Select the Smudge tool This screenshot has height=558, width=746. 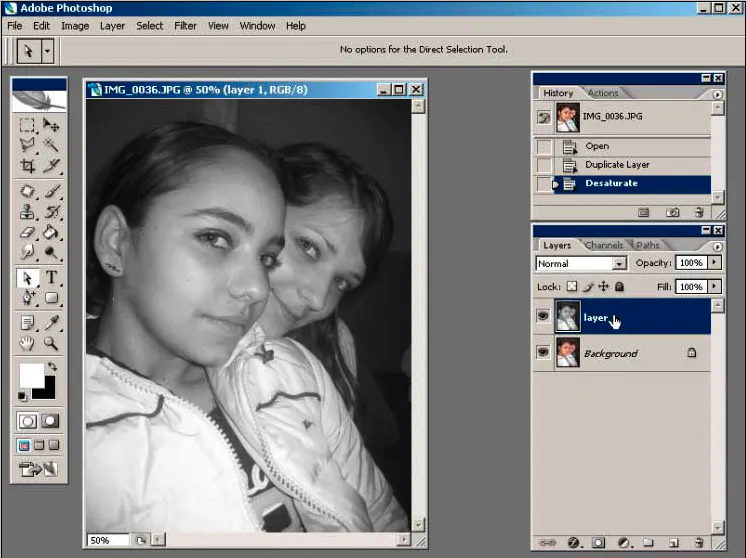[27, 252]
